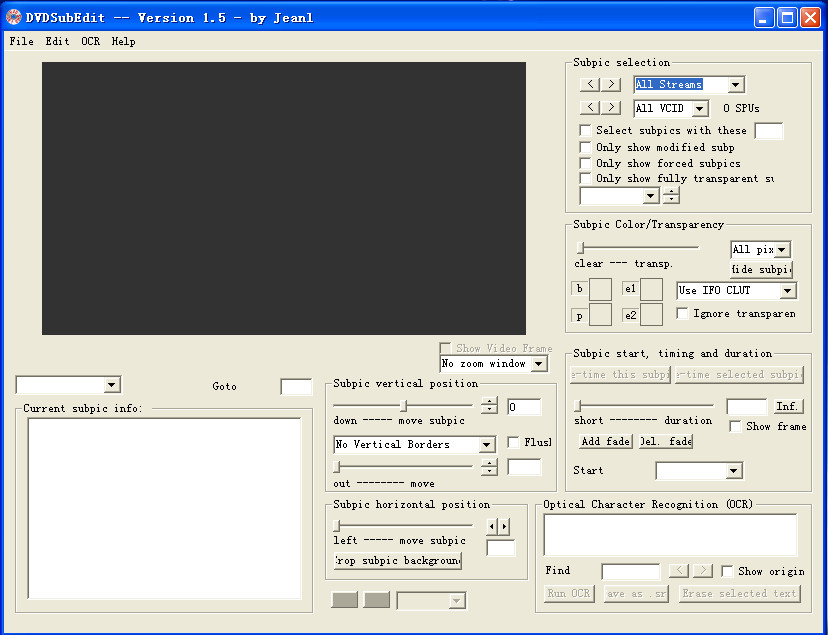Click the 'e1' emphasis color button
This screenshot has width=828, height=635.
point(630,289)
